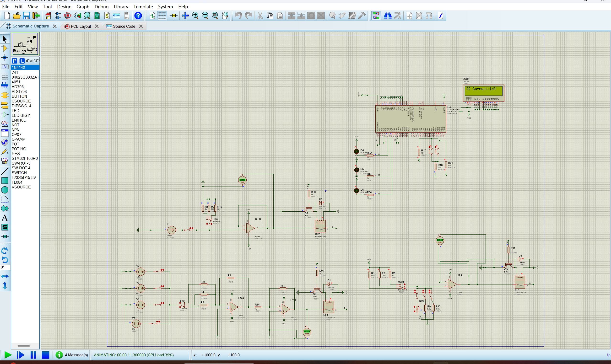Open the Library menu
This screenshot has width=611, height=364.
click(121, 7)
